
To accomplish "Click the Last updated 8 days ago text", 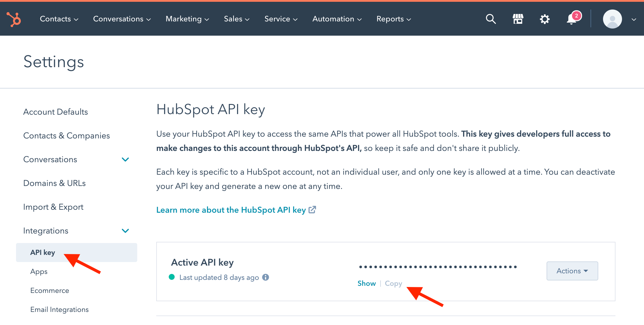I will pyautogui.click(x=219, y=277).
